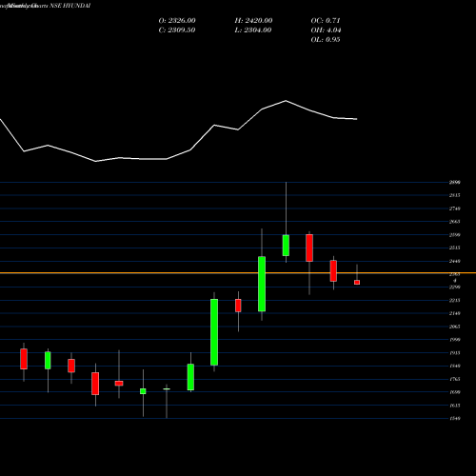Click the 1849 price axis label
This screenshot has width=476, height=476.
pyautogui.click(x=454, y=366)
